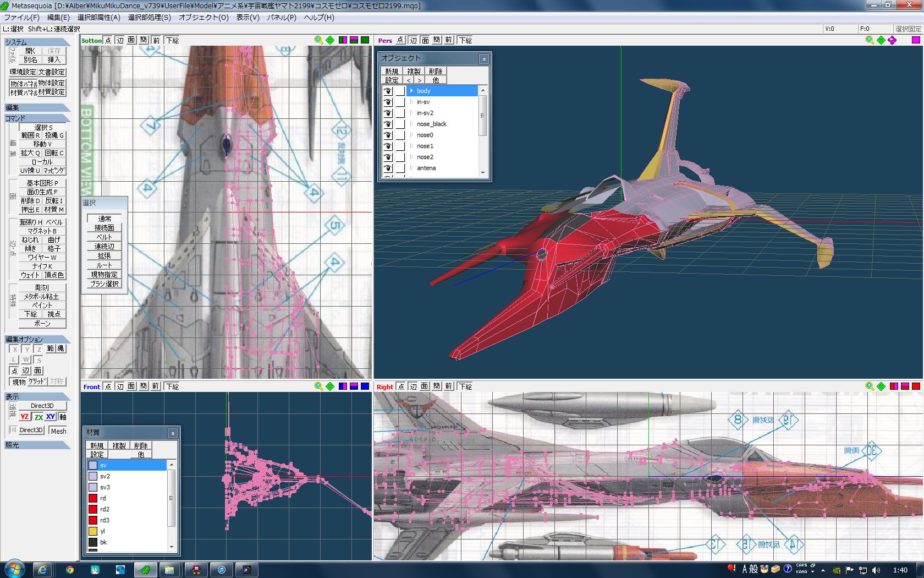The image size is (924, 578).
Task: Click the green pan icon in Front viewport
Action: 330,386
